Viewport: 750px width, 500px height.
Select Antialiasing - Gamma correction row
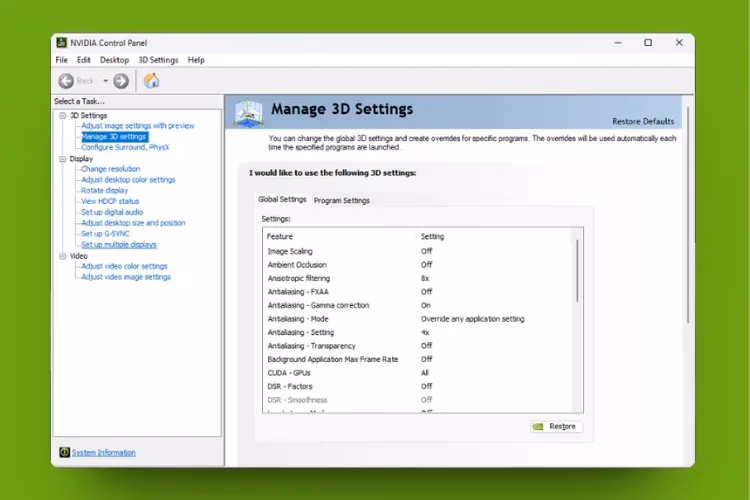click(419, 305)
